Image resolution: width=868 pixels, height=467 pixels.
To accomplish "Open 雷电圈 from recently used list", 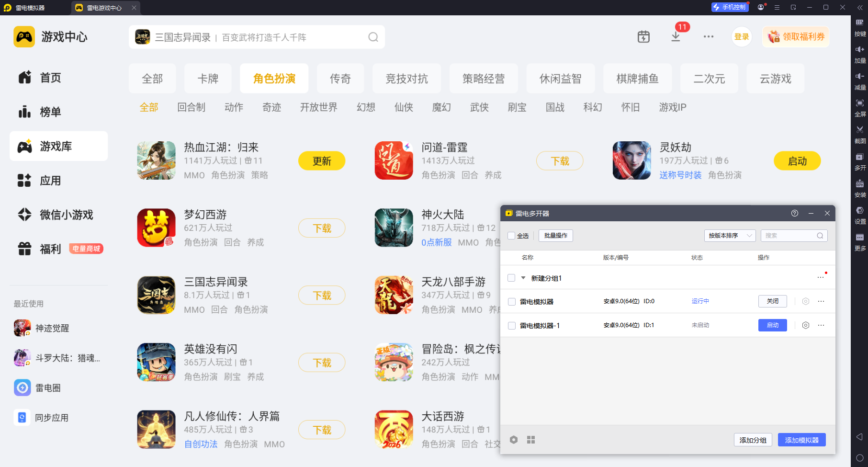I will coord(37,387).
